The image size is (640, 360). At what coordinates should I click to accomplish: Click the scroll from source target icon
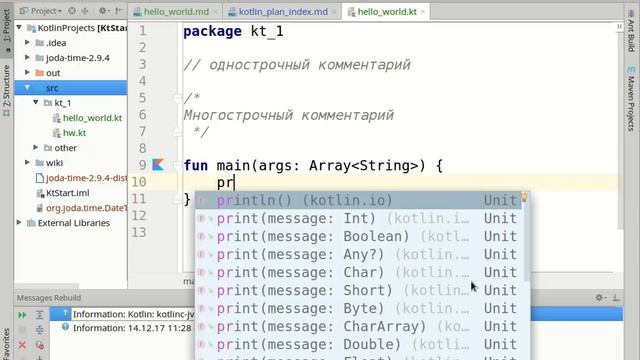click(72, 11)
